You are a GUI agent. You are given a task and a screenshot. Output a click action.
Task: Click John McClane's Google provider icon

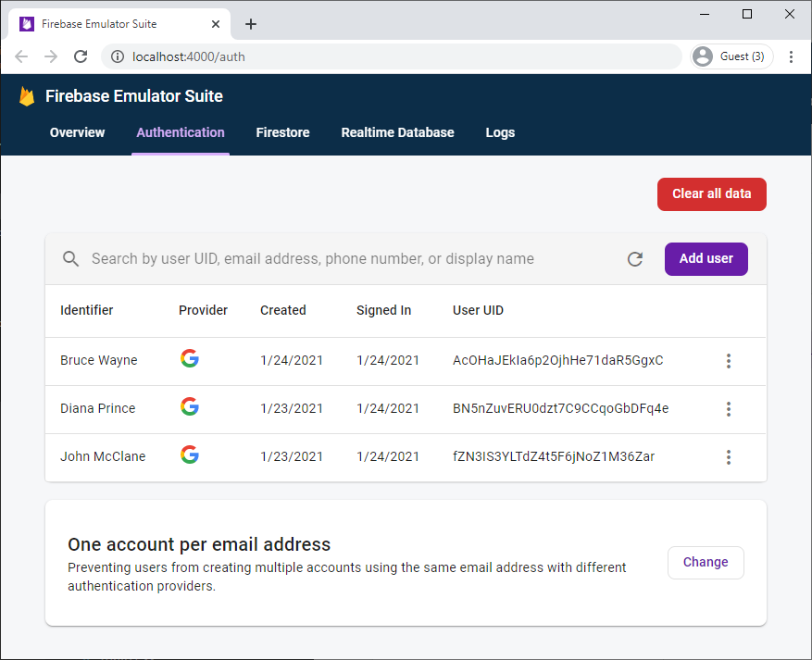point(190,455)
